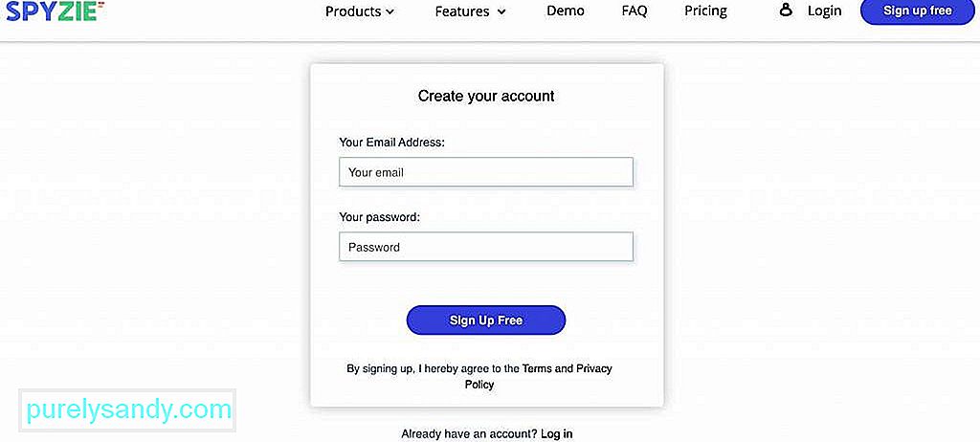Click the purelysandy.com watermark
The height and width of the screenshot is (442, 980).
click(129, 410)
